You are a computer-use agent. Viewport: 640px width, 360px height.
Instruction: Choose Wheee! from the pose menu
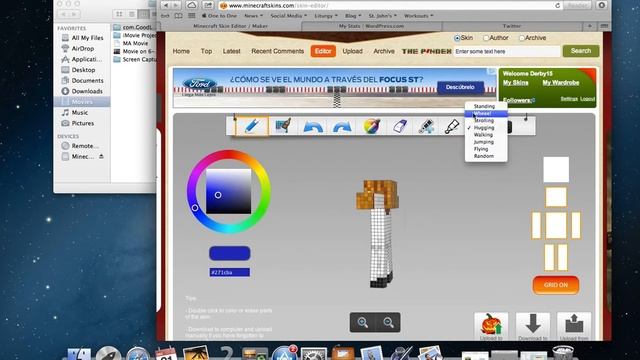pos(486,113)
